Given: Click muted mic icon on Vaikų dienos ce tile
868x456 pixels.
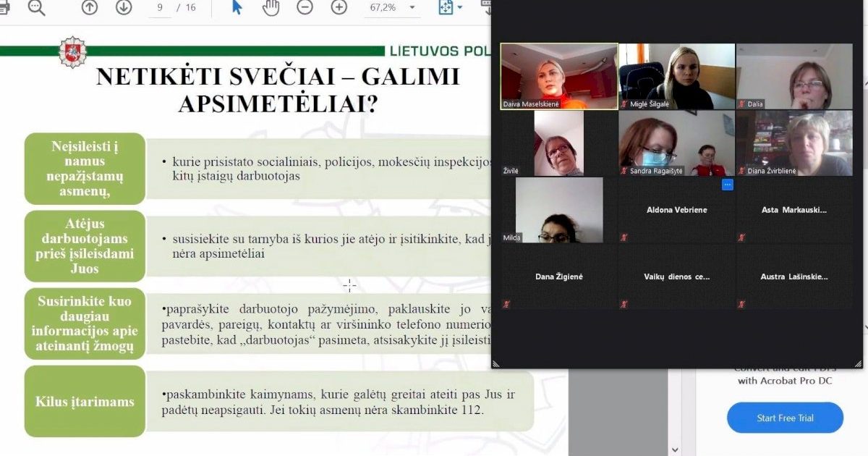Looking at the screenshot, I should click(x=624, y=304).
